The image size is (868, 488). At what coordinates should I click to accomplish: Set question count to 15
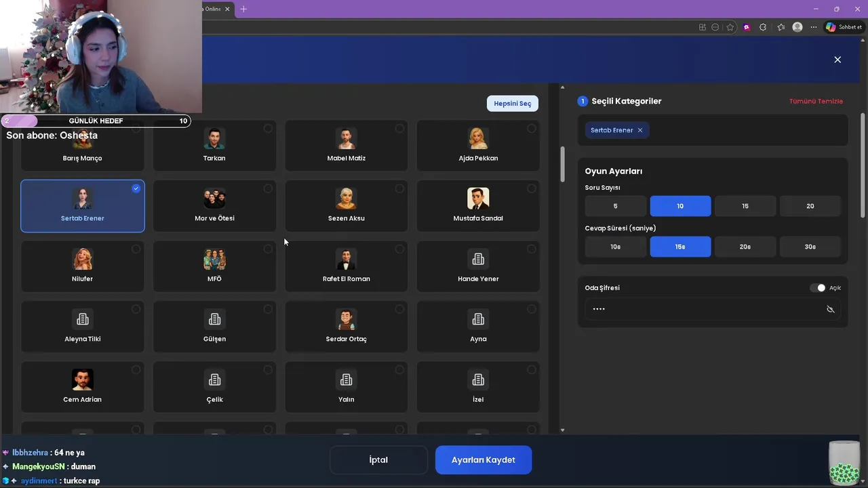[x=745, y=206]
